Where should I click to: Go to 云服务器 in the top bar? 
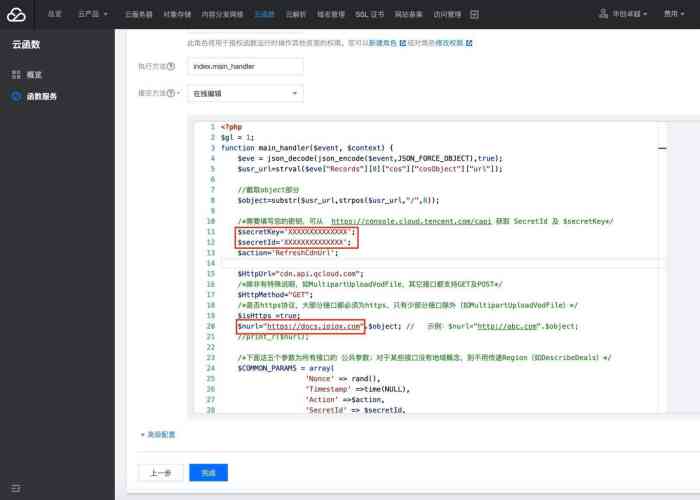pos(138,14)
